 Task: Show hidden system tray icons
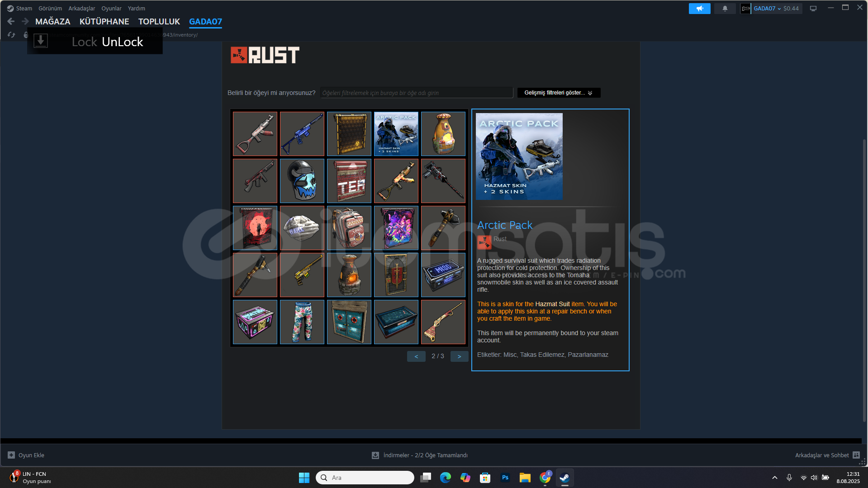click(x=775, y=478)
